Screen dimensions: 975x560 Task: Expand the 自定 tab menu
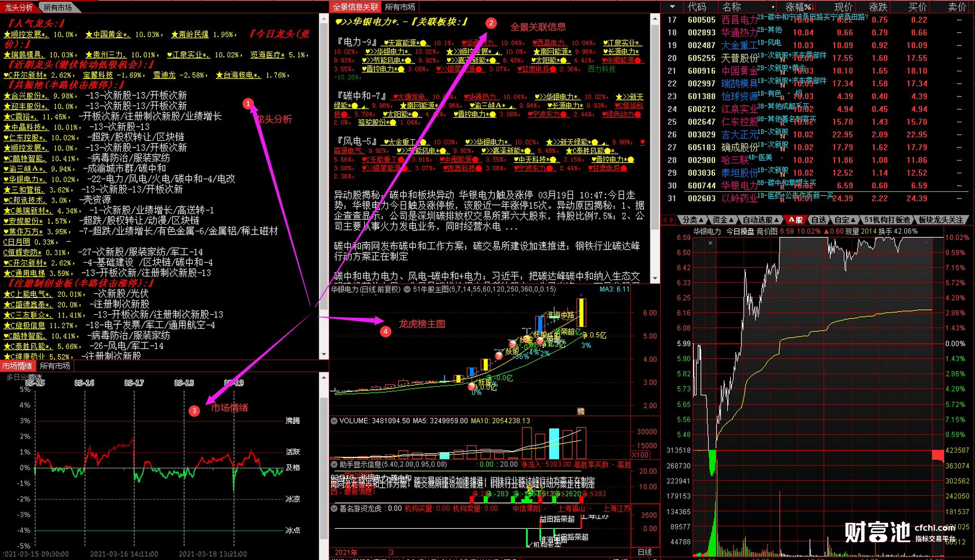coord(845,220)
